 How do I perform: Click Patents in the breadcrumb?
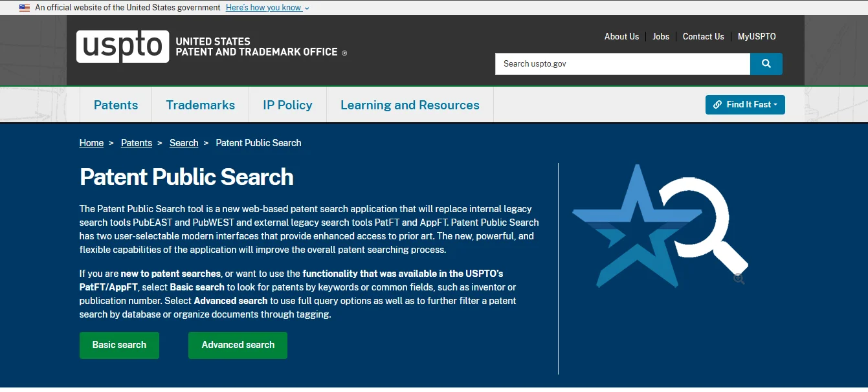(137, 143)
